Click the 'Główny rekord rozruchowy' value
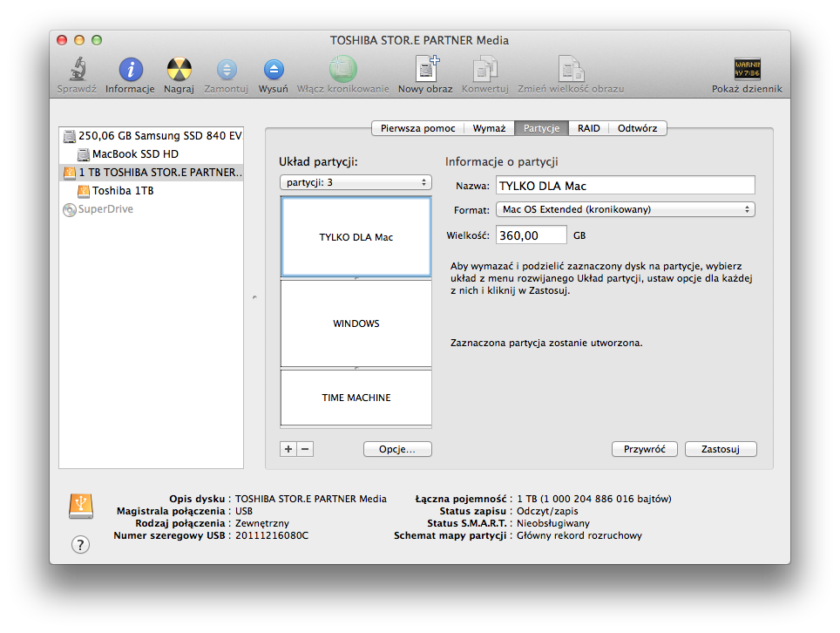 tap(579, 535)
